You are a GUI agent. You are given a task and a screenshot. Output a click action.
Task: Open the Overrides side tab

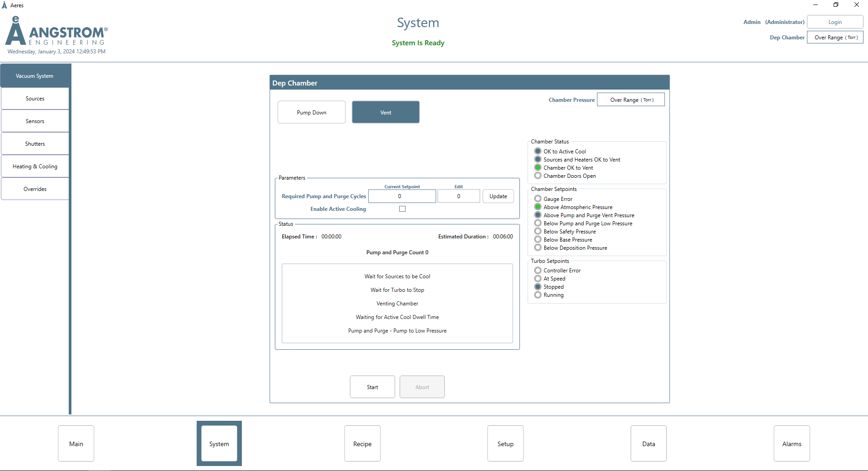[35, 189]
